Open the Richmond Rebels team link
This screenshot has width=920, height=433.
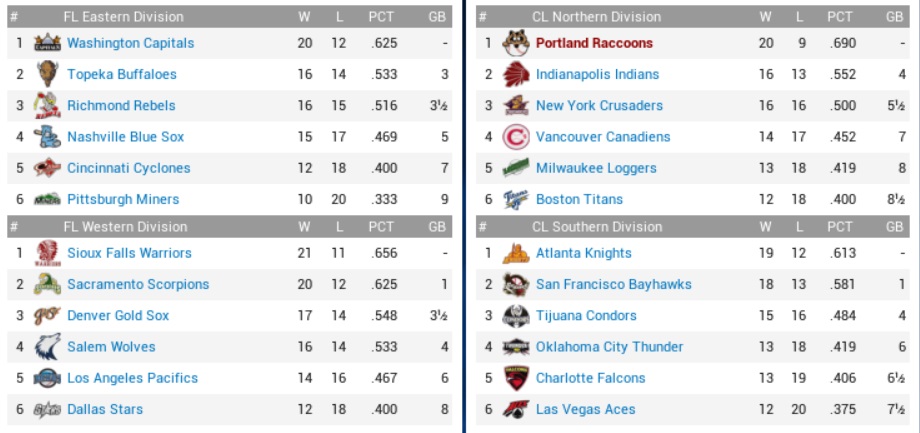[121, 105]
